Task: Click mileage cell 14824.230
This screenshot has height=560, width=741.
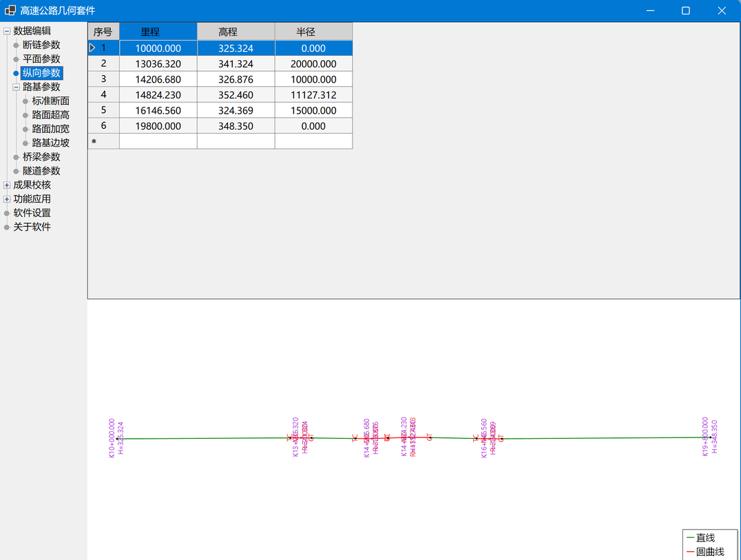Action: coord(158,95)
